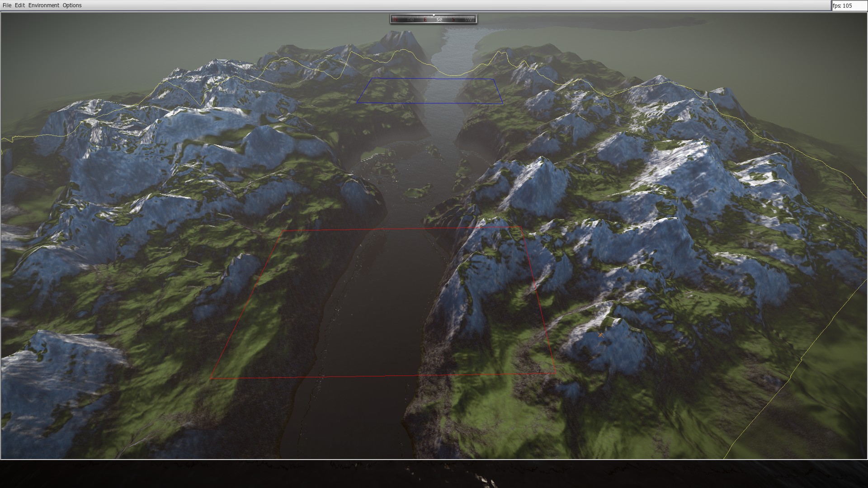Click the 'sw' heading on compass
Image resolution: width=868 pixels, height=488 pixels.
468,19
